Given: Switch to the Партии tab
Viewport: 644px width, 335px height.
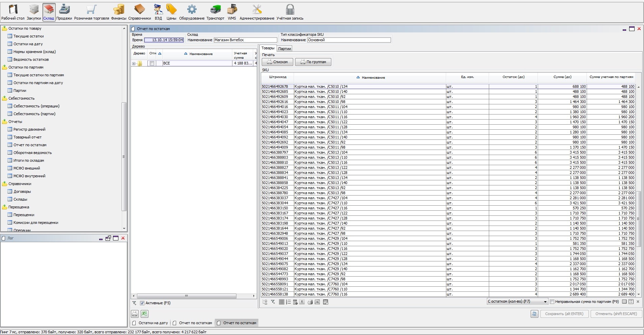Looking at the screenshot, I should coord(284,49).
